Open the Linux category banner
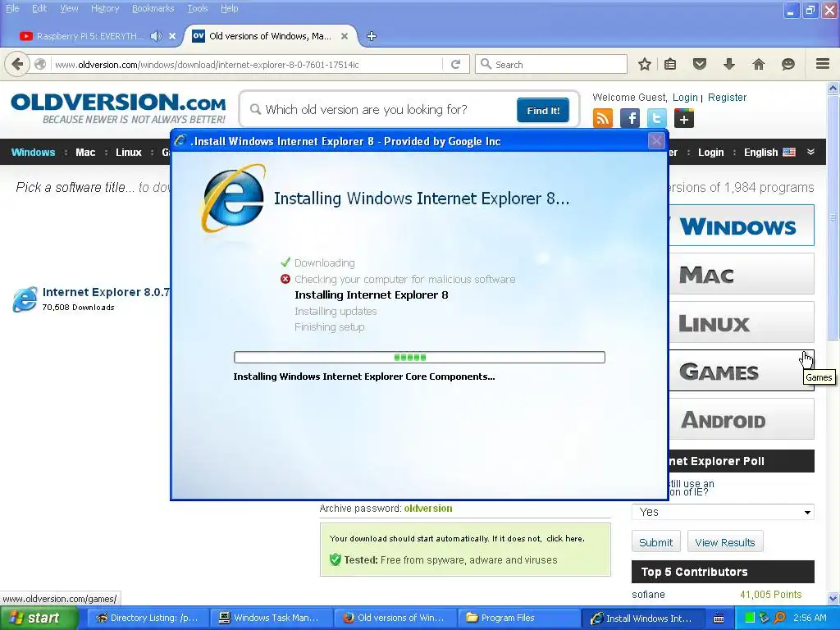Image resolution: width=840 pixels, height=630 pixels. pos(742,322)
